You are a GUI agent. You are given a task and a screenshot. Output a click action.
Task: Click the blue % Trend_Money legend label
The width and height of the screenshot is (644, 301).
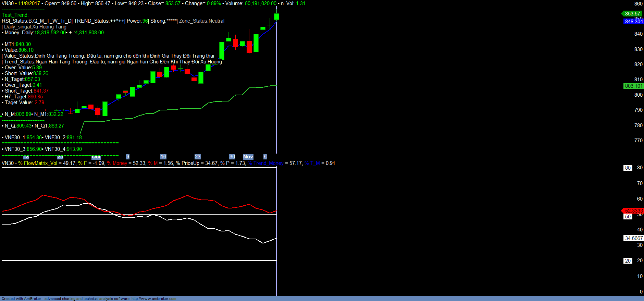266,163
